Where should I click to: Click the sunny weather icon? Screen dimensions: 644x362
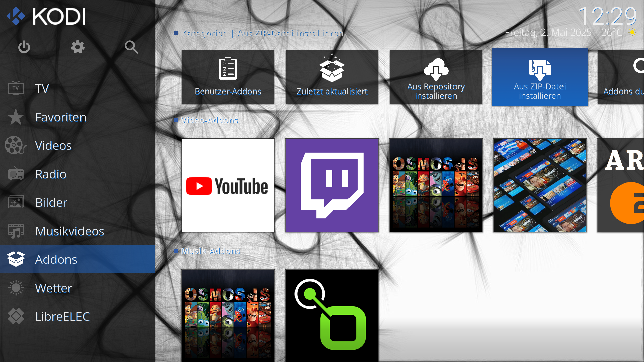tap(632, 32)
